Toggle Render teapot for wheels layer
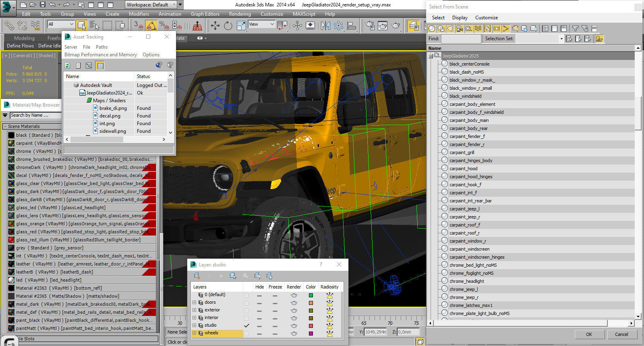Viewport: 644px width, 346px height. (x=294, y=334)
